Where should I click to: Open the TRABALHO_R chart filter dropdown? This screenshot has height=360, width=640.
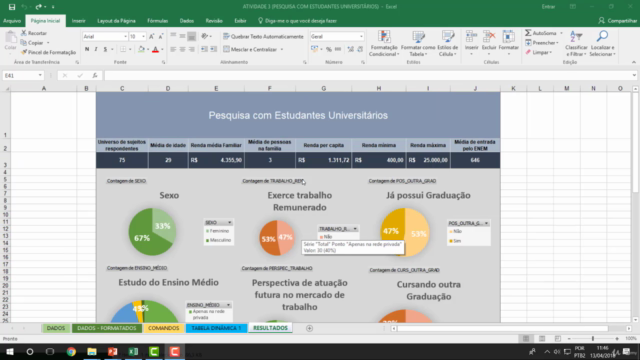[x=355, y=229]
